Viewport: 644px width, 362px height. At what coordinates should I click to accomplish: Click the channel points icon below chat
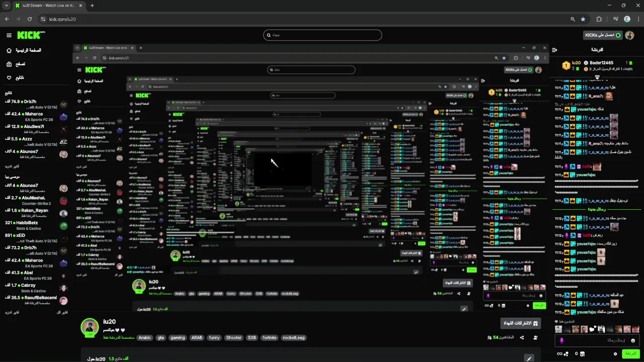[x=566, y=354]
